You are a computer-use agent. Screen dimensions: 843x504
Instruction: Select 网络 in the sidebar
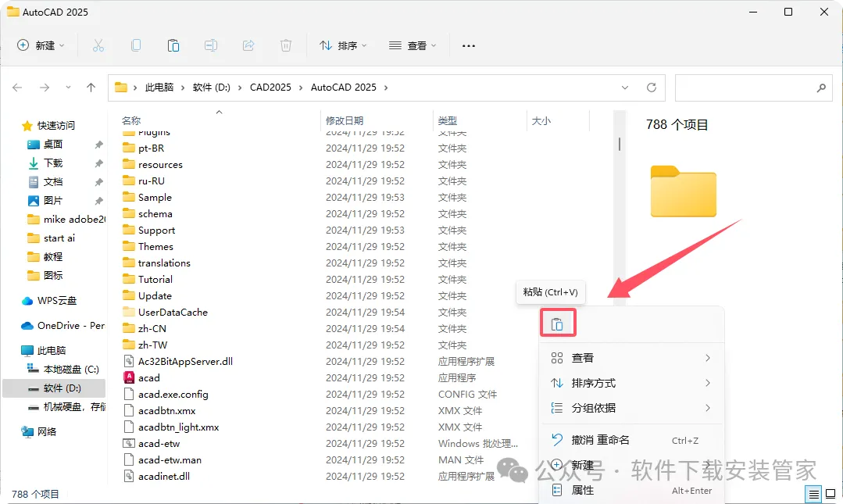coord(47,431)
